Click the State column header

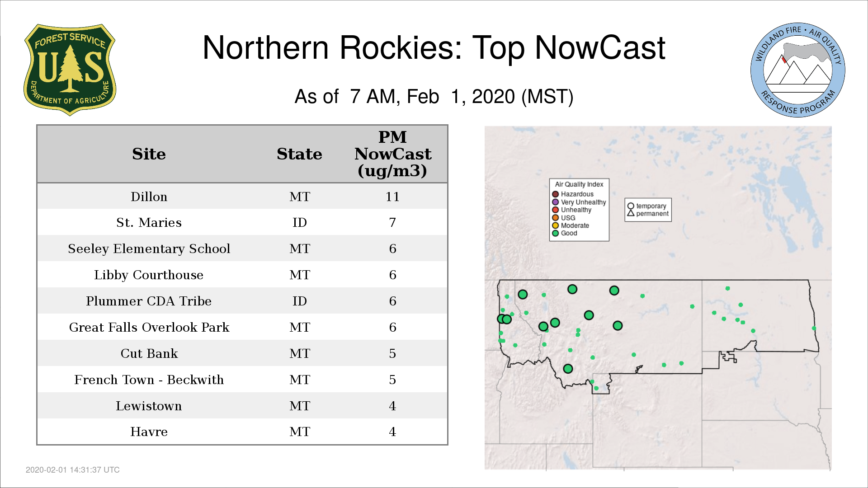tap(299, 154)
